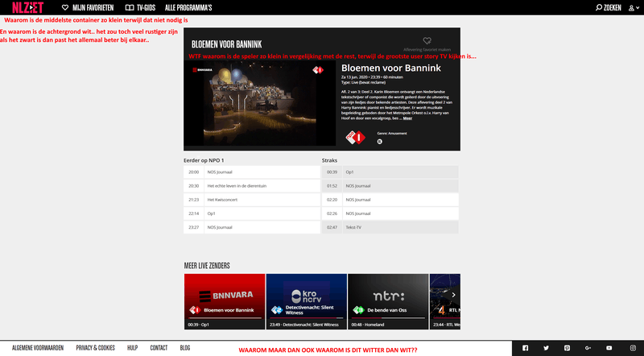
Task: Open Algemene Voorwaarden footer link
Action: 38,348
